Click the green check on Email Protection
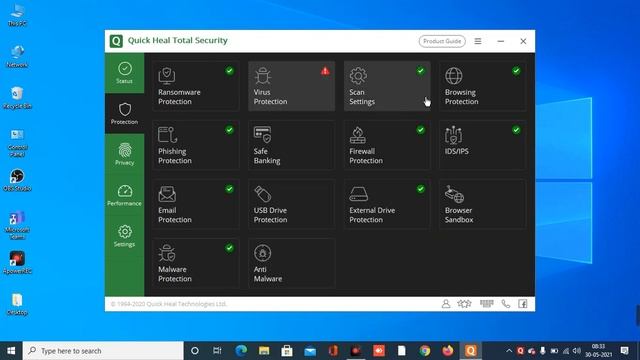640x360 pixels. tap(229, 189)
